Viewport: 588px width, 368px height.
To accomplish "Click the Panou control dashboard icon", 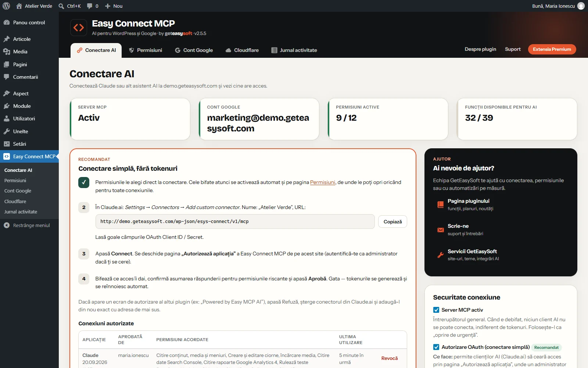I will coord(7,22).
